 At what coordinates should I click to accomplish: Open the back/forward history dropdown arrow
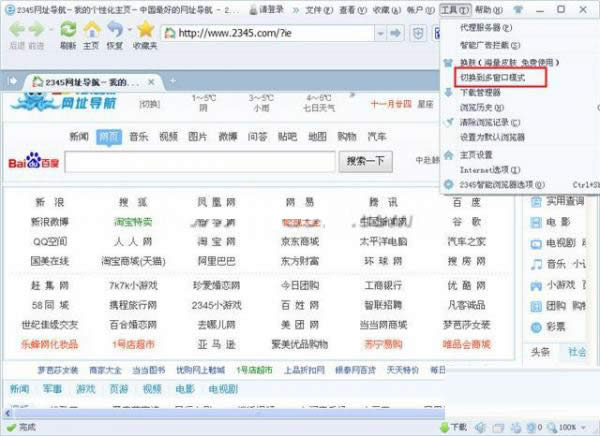coord(51,29)
